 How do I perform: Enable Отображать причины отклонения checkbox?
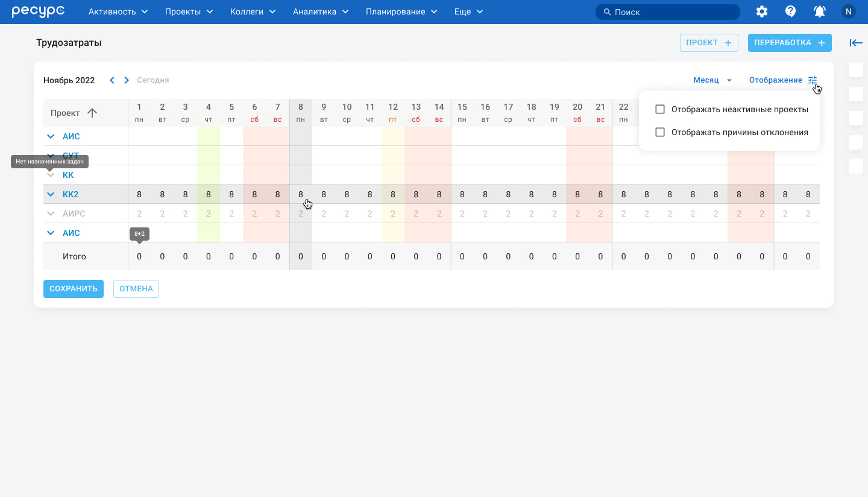point(660,132)
